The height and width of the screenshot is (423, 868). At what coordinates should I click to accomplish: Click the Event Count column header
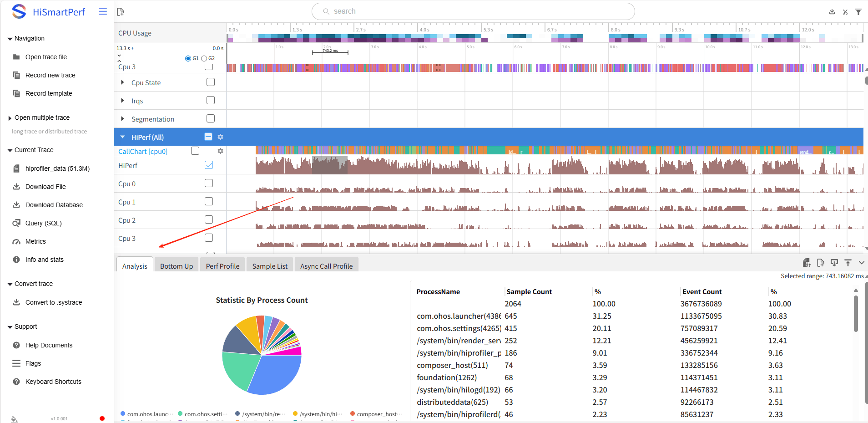point(702,292)
